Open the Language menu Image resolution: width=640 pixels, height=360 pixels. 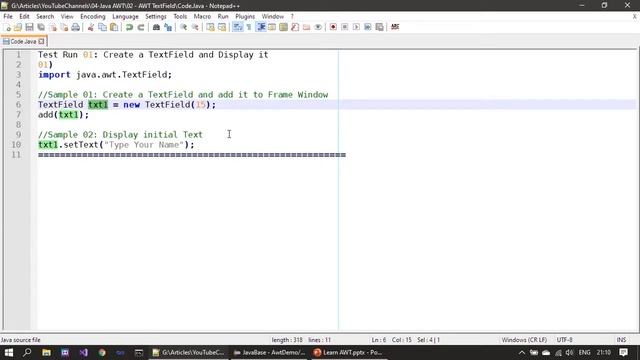pyautogui.click(x=125, y=16)
